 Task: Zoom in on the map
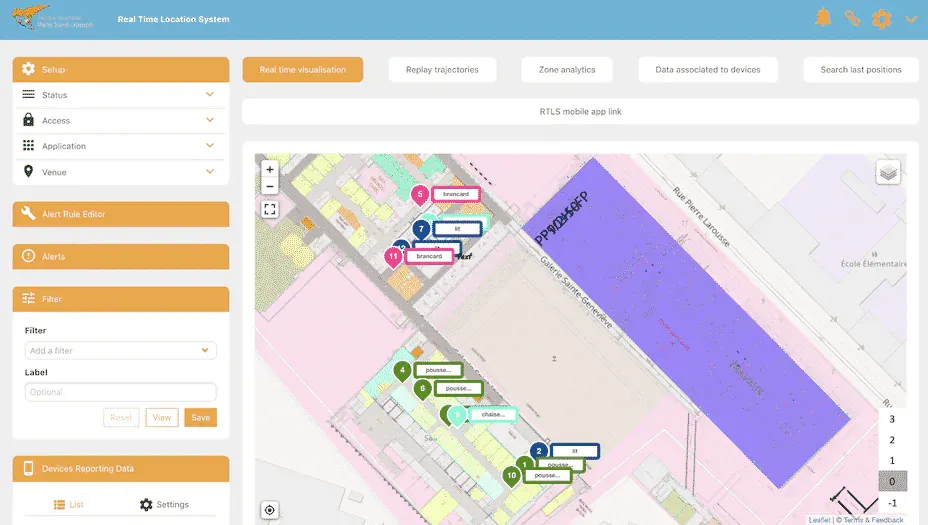[270, 169]
